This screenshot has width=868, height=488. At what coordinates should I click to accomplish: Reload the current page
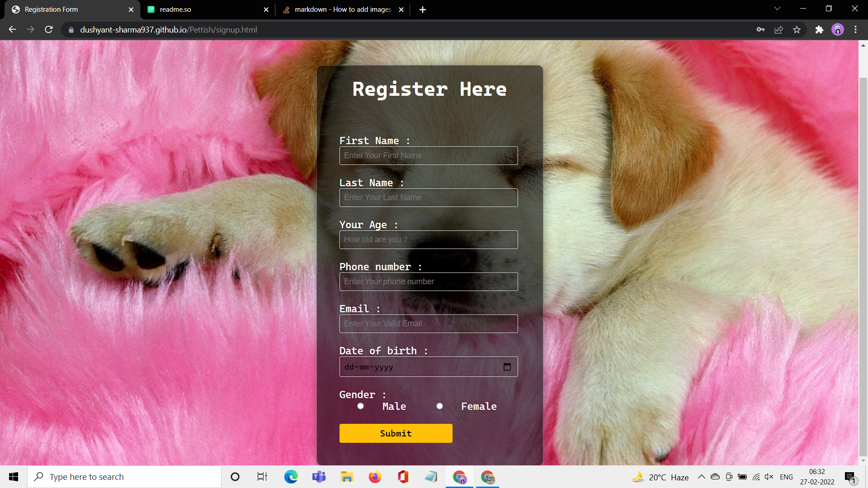48,29
